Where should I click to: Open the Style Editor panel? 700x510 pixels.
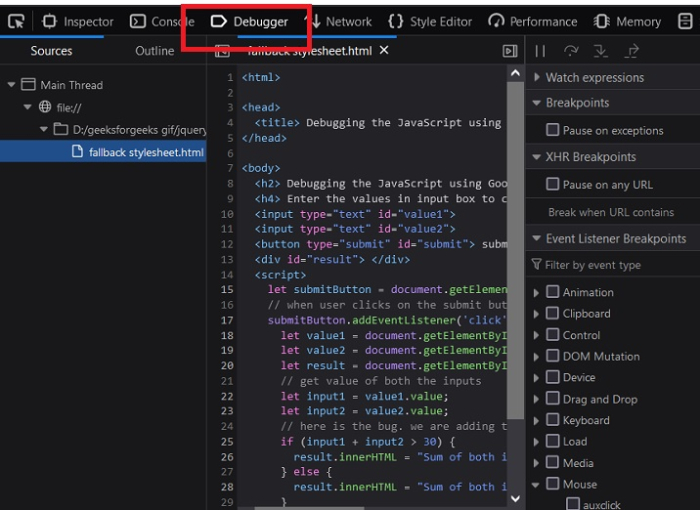[x=431, y=21]
